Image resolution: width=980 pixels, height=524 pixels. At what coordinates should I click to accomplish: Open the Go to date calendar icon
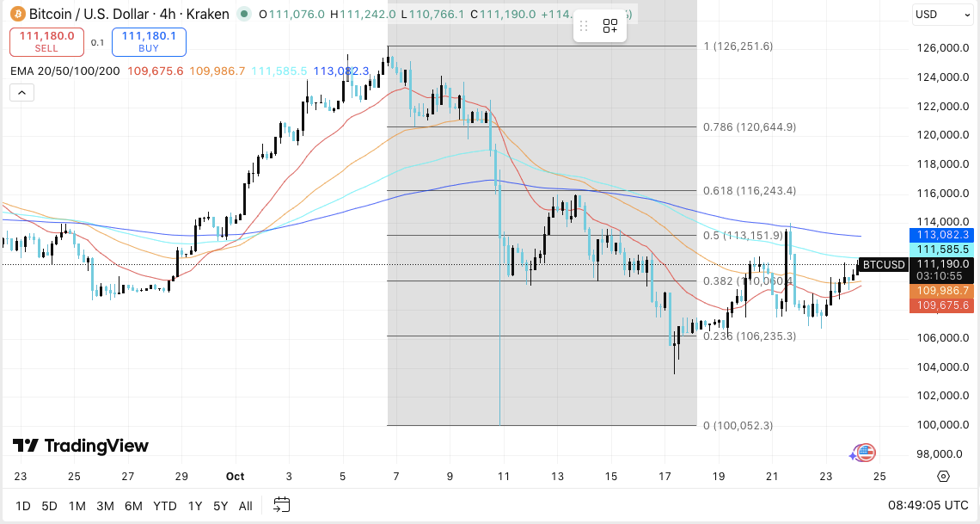coord(282,505)
